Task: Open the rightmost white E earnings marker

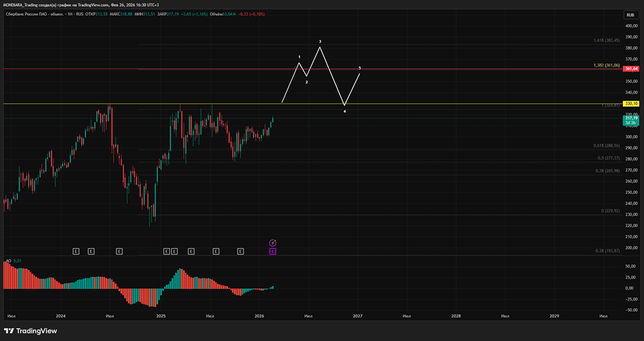Action: 241,251
